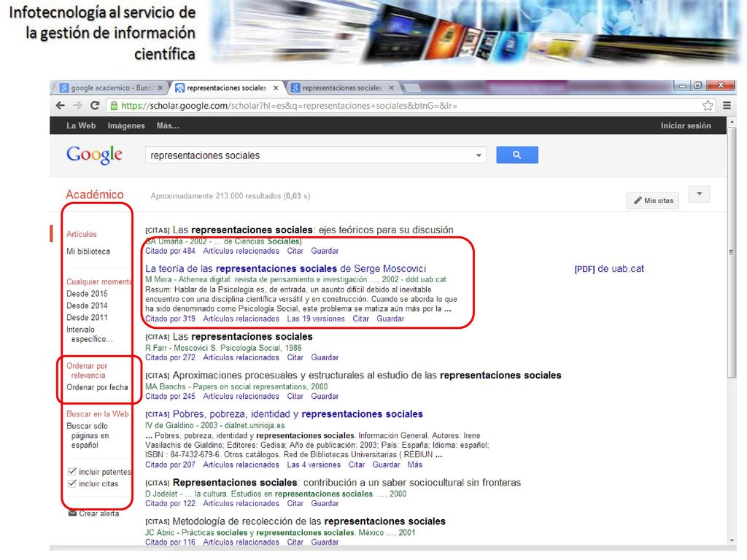The width and height of the screenshot is (747, 560).
Task: Click 'Artículos relacionados' under Citado por 207
Action: click(x=241, y=464)
